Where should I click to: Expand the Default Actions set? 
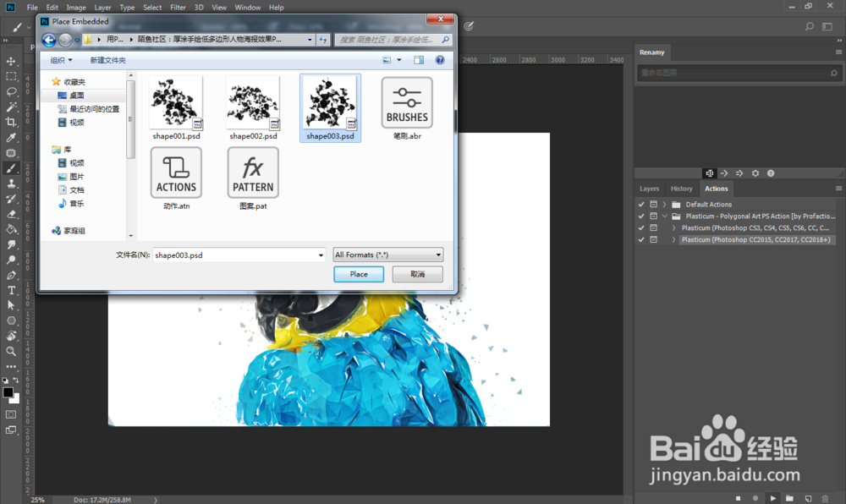(x=665, y=205)
